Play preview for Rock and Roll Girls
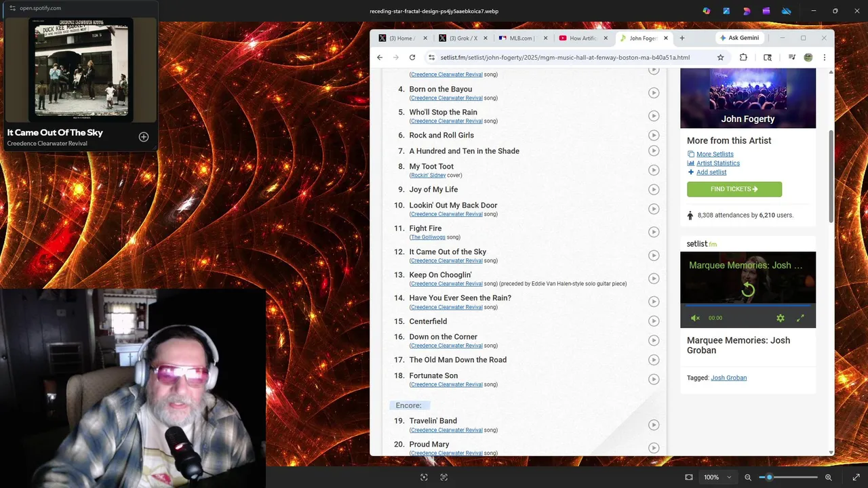Viewport: 868px width, 488px height. click(x=654, y=135)
